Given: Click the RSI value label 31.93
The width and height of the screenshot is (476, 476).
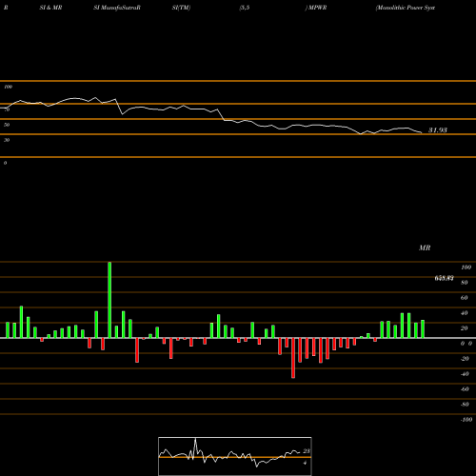Looking at the screenshot, I should pyautogui.click(x=438, y=130).
